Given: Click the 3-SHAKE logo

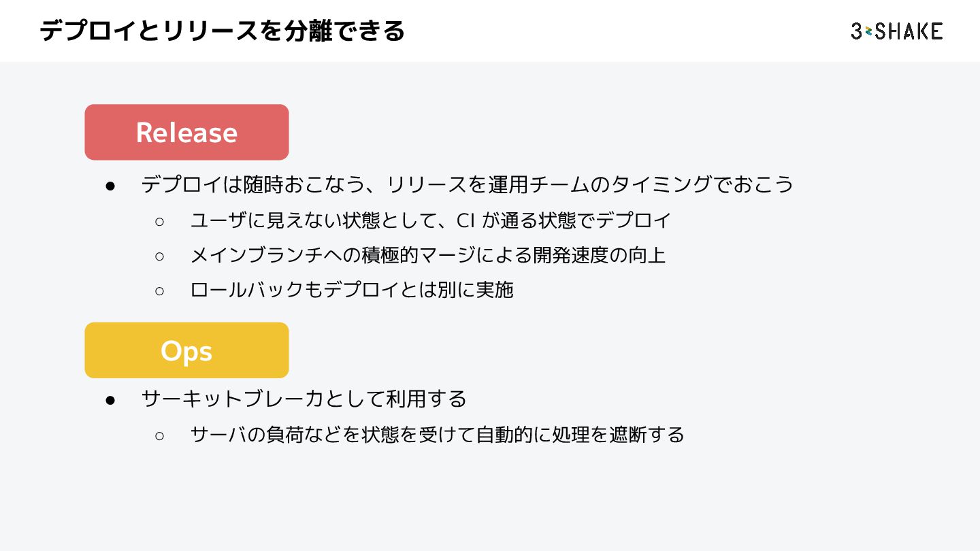Looking at the screenshot, I should (896, 31).
